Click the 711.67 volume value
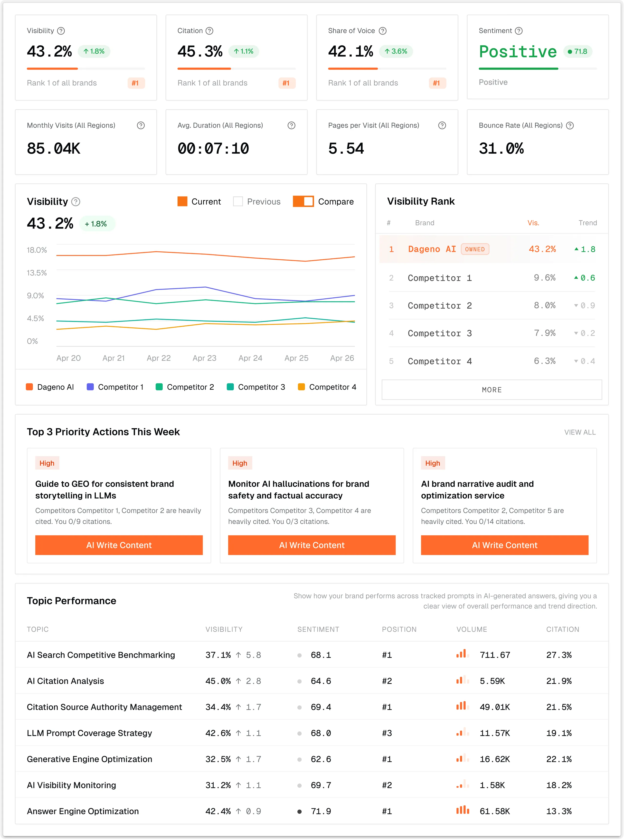This screenshot has height=840, width=624. tap(495, 655)
